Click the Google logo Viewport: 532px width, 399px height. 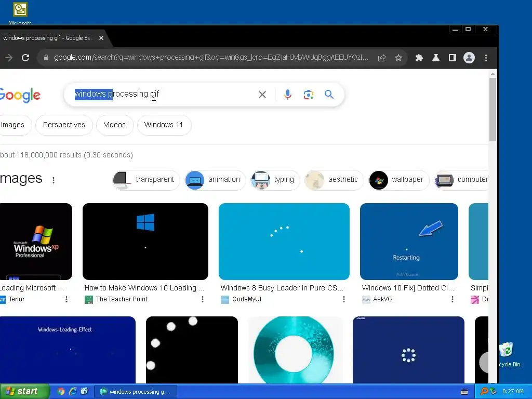point(20,95)
